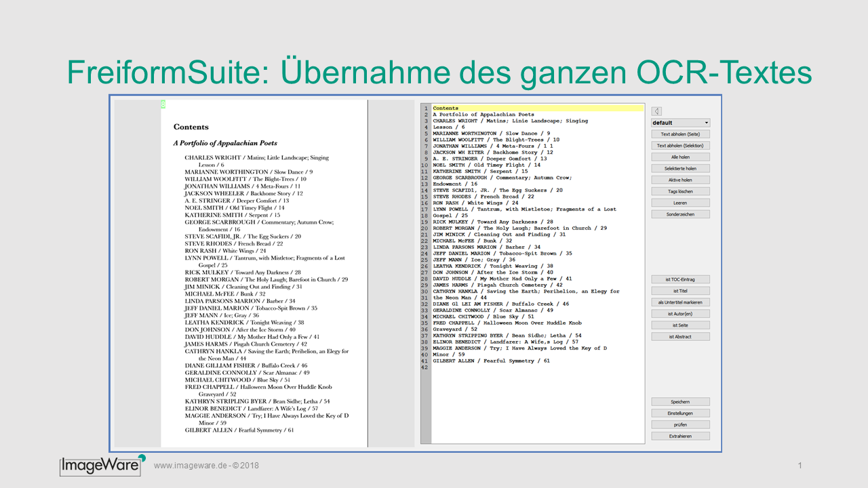The image size is (868, 488).
Task: Open the default dropdown
Action: point(680,123)
